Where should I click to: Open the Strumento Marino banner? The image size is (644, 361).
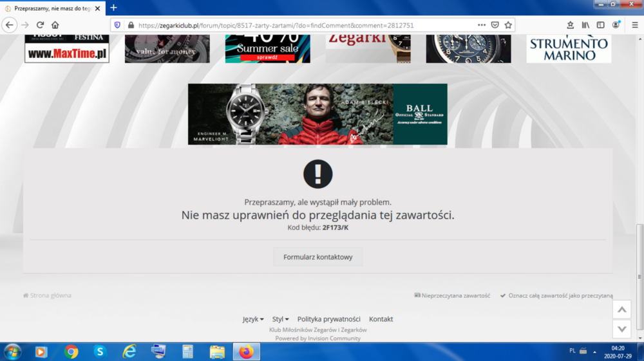coord(569,48)
